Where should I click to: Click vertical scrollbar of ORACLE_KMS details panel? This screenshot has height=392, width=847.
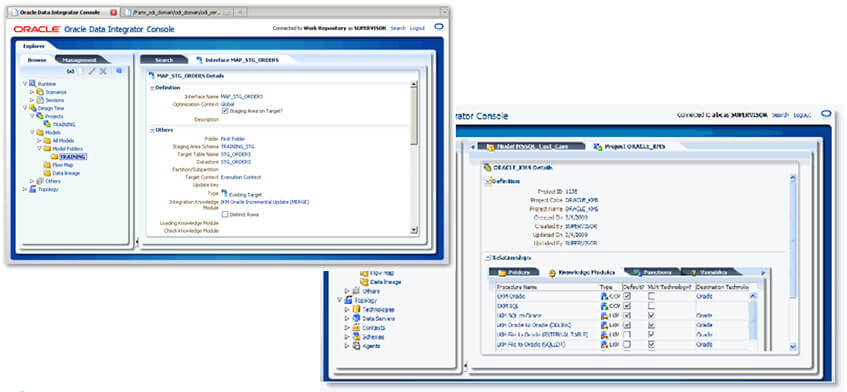tap(793, 263)
